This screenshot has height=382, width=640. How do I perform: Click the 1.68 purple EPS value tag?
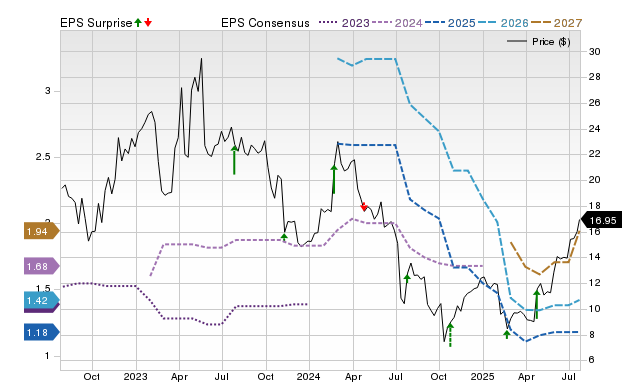tap(42, 267)
